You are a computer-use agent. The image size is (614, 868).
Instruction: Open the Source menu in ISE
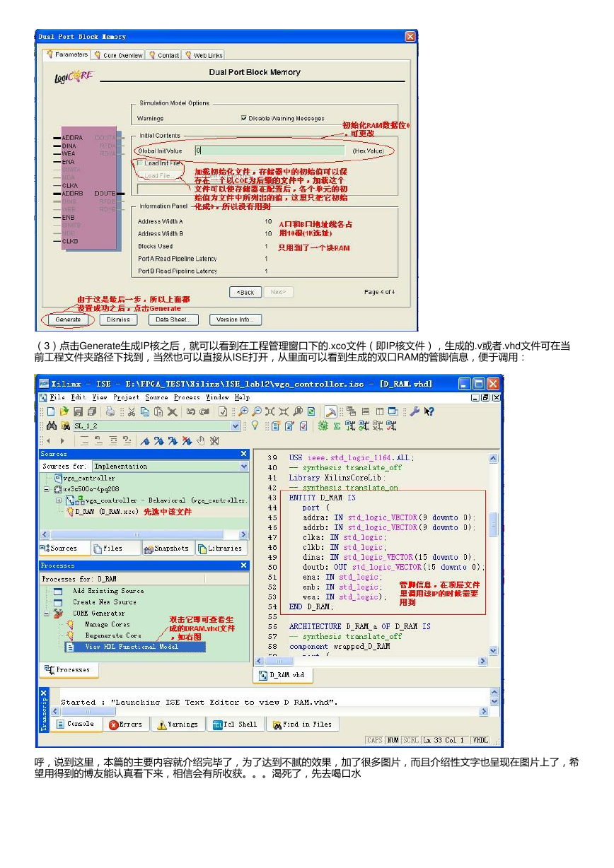(157, 397)
